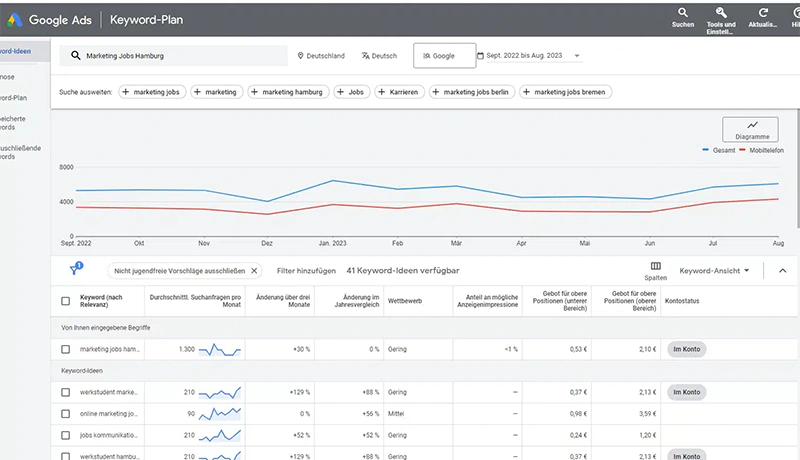The width and height of the screenshot is (800, 460).
Task: Sort by Wettbewerb column header
Action: point(405,301)
